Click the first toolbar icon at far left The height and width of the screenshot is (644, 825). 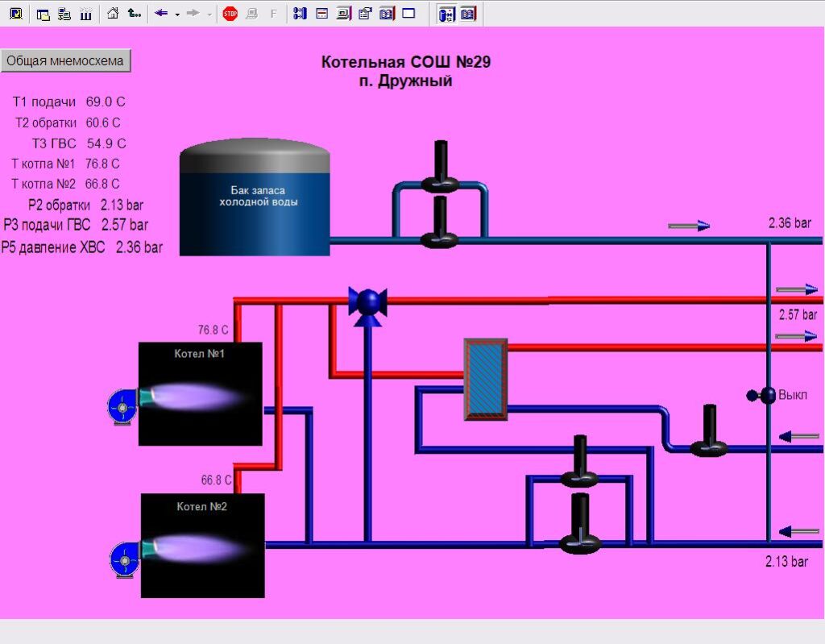pos(15,14)
